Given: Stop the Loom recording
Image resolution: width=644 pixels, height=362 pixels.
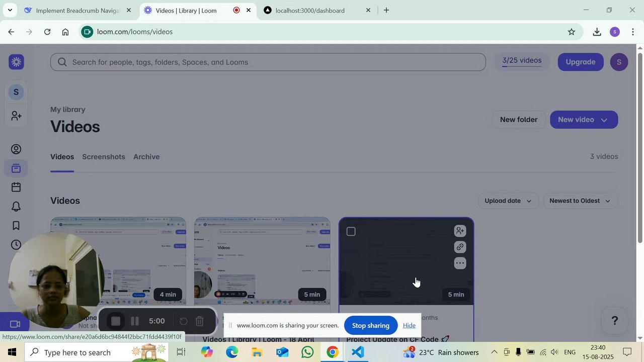Looking at the screenshot, I should click(116, 321).
